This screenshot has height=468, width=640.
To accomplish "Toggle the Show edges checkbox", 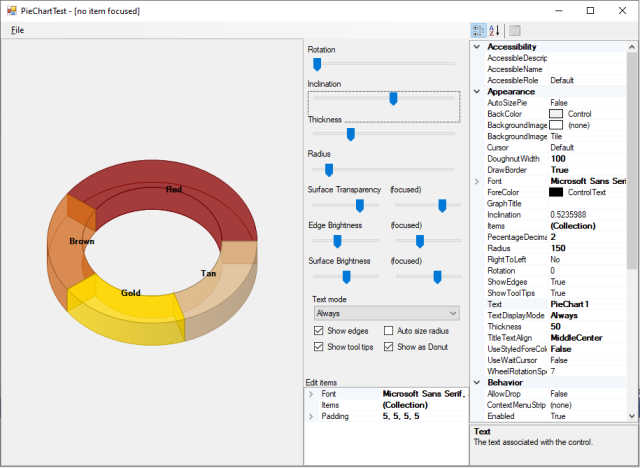I will [318, 331].
